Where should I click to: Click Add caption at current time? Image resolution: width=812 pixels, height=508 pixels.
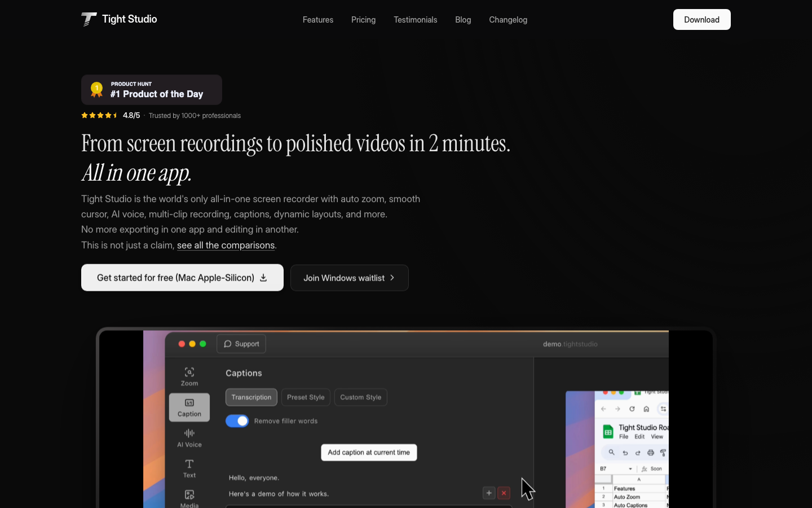pos(369,453)
